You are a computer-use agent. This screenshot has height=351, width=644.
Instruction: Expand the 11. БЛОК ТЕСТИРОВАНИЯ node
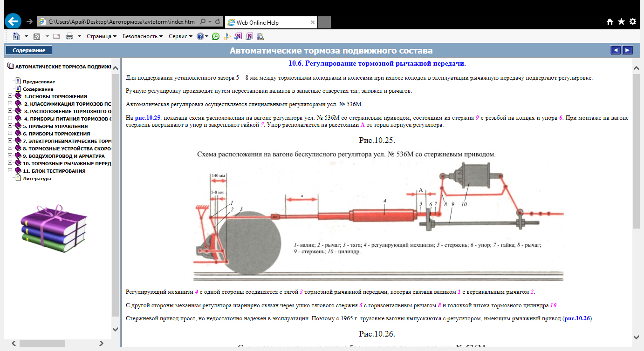pos(11,171)
